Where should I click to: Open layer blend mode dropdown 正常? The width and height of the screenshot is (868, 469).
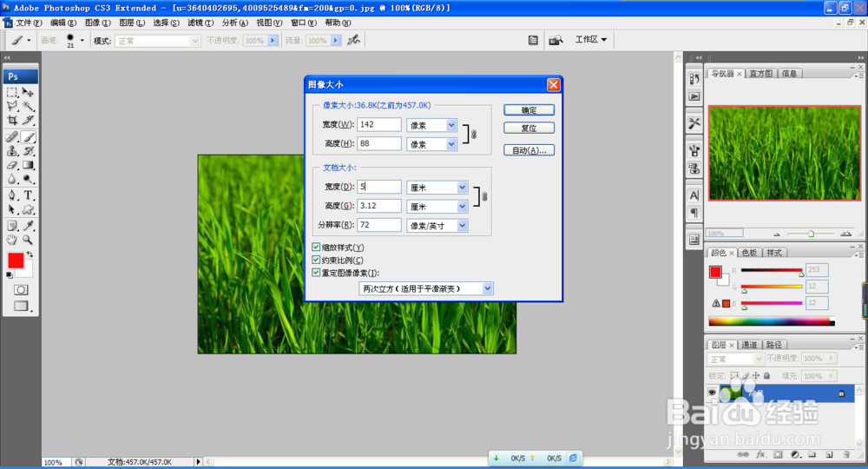click(736, 359)
